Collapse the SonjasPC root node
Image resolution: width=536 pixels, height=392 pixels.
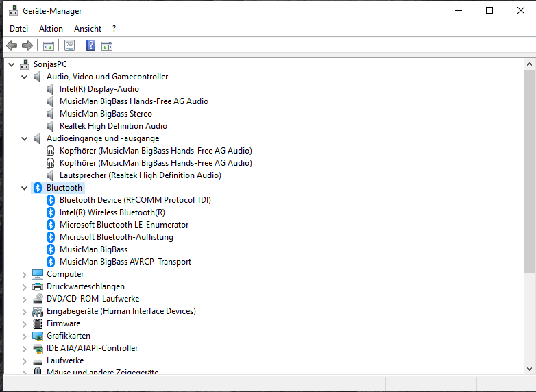point(11,64)
